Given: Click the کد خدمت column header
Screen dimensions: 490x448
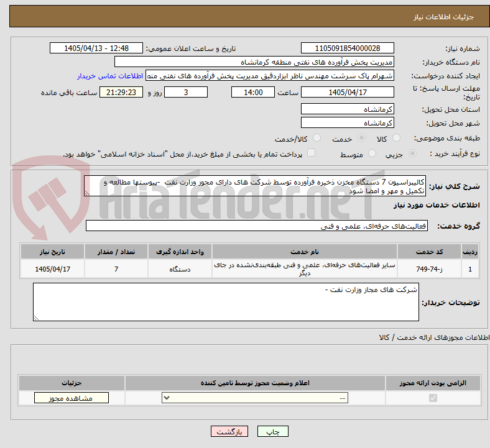Looking at the screenshot, I should [430, 252].
